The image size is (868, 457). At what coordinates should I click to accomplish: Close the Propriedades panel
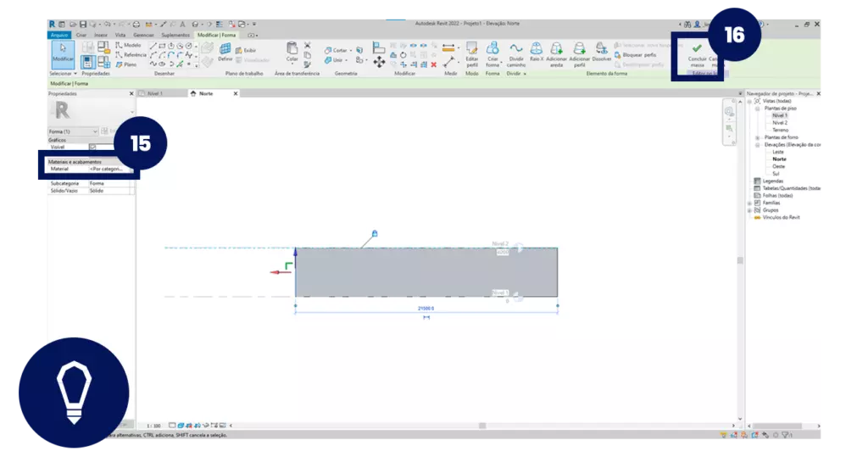[131, 93]
